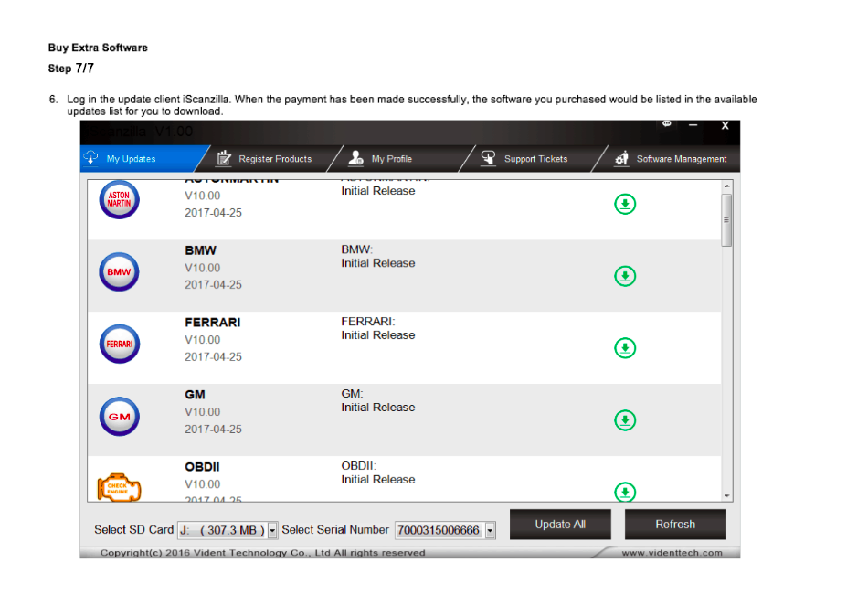This screenshot has width=868, height=594.
Task: Download the Aston Martin V10.00 update
Action: pyautogui.click(x=625, y=205)
